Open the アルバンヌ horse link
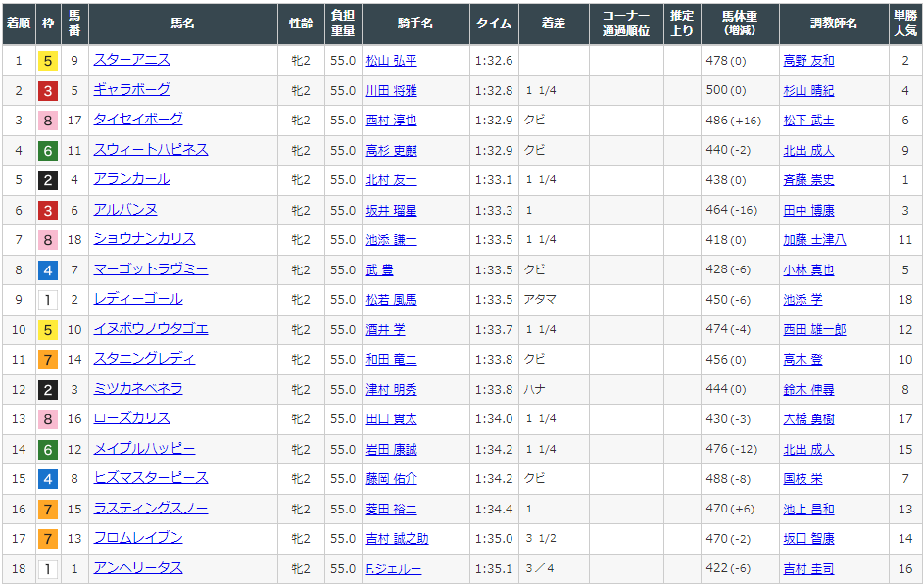This screenshot has height=585, width=924. click(x=125, y=210)
